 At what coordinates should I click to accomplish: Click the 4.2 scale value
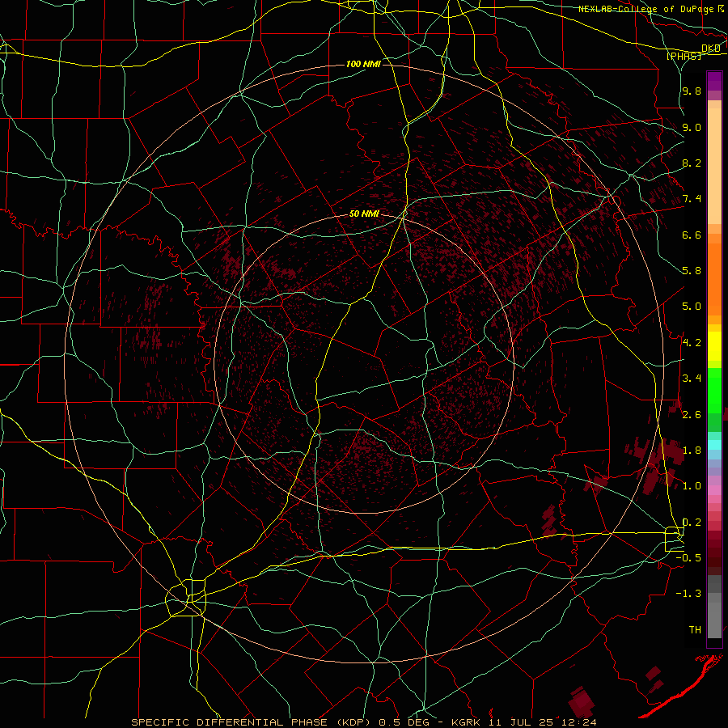[692, 342]
